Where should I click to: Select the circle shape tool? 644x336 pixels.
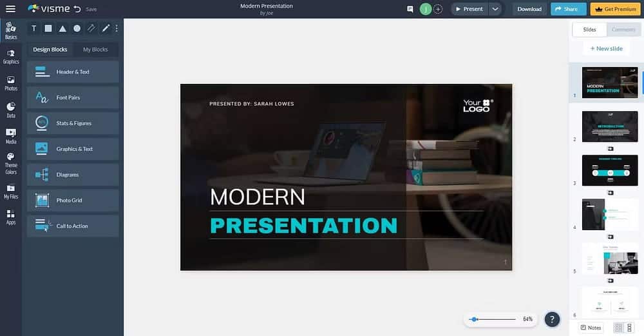point(77,28)
